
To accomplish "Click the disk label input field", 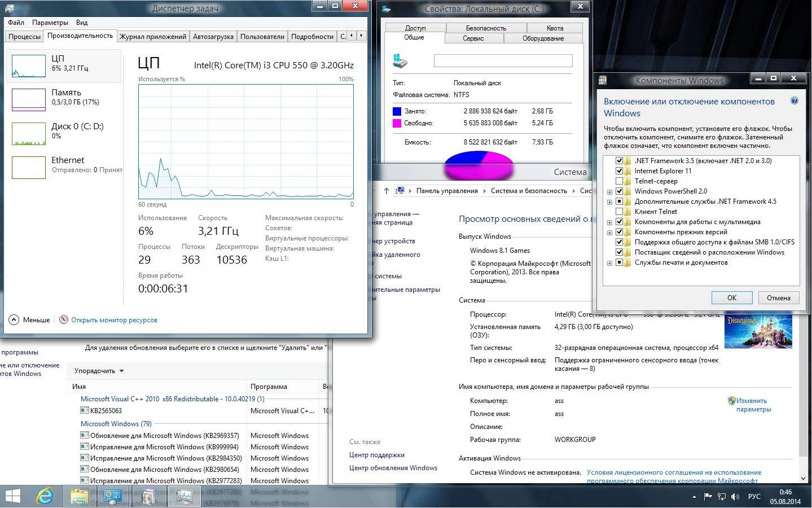I will click(503, 60).
